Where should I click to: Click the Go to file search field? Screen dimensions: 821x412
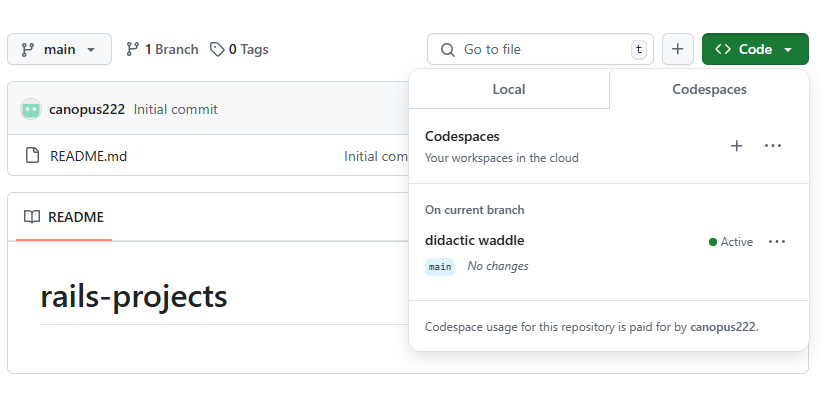540,49
